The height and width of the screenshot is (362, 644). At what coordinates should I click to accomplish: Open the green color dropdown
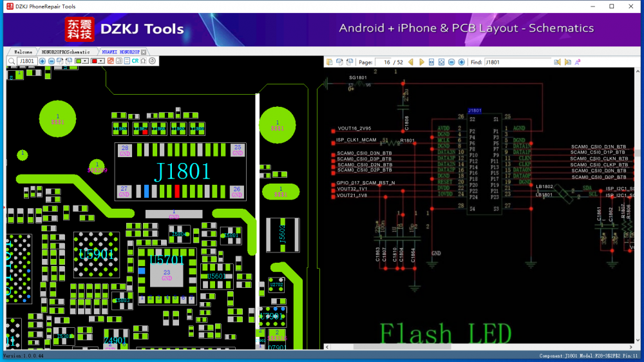(x=82, y=61)
